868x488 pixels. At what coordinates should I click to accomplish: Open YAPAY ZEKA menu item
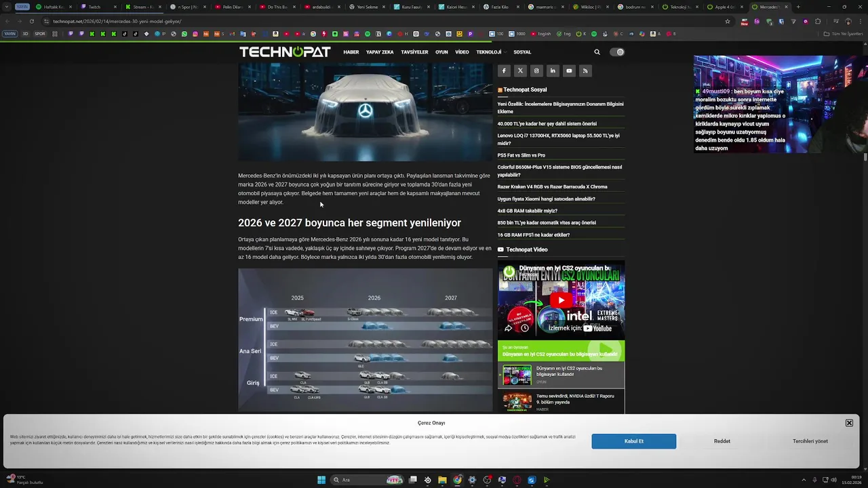[380, 52]
